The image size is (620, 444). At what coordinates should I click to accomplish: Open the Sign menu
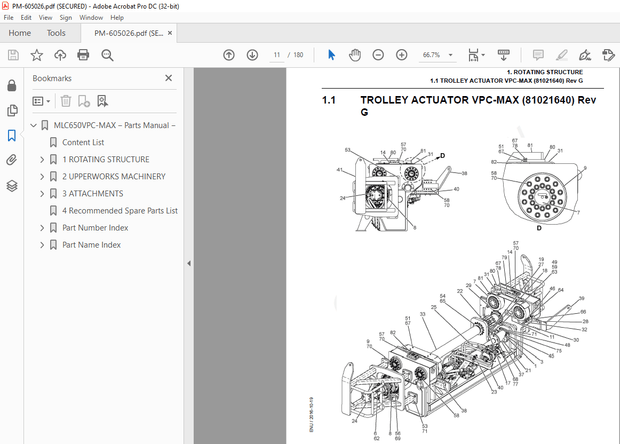coord(66,17)
